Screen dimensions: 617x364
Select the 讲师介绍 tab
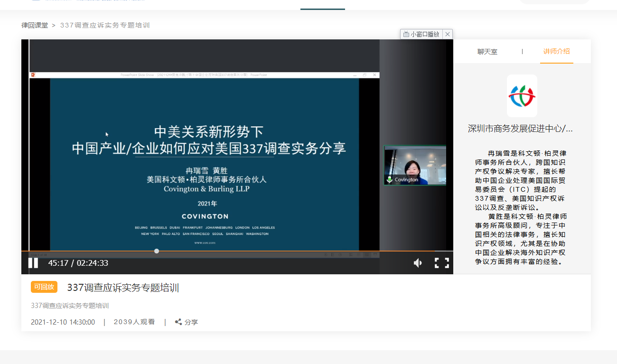557,51
